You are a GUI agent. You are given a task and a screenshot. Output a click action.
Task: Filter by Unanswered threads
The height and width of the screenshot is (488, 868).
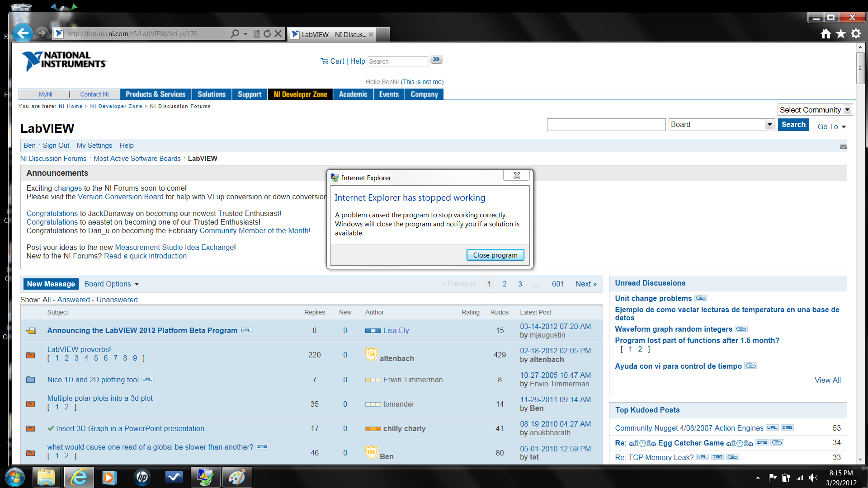pos(117,300)
